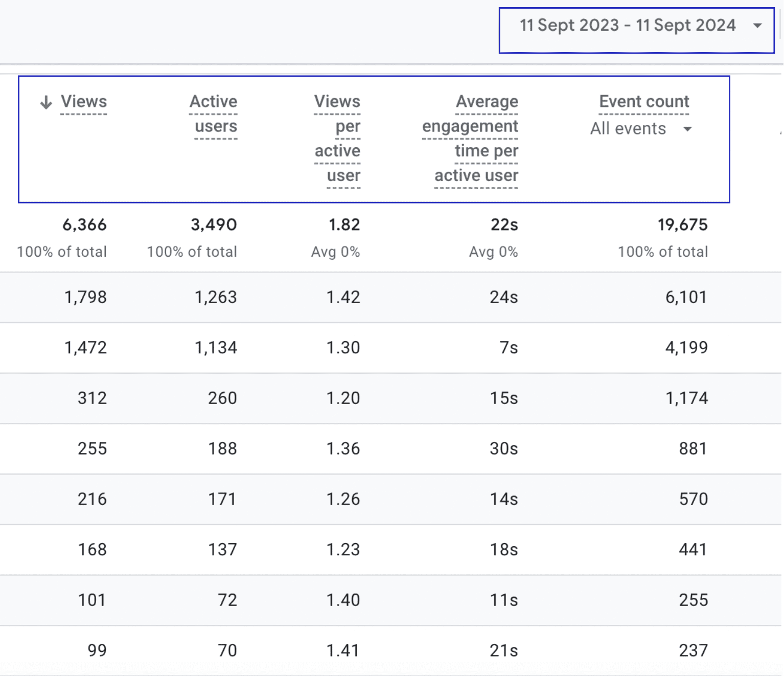Click active users cell 1,263
Image resolution: width=784 pixels, height=676 pixels.
pos(216,297)
